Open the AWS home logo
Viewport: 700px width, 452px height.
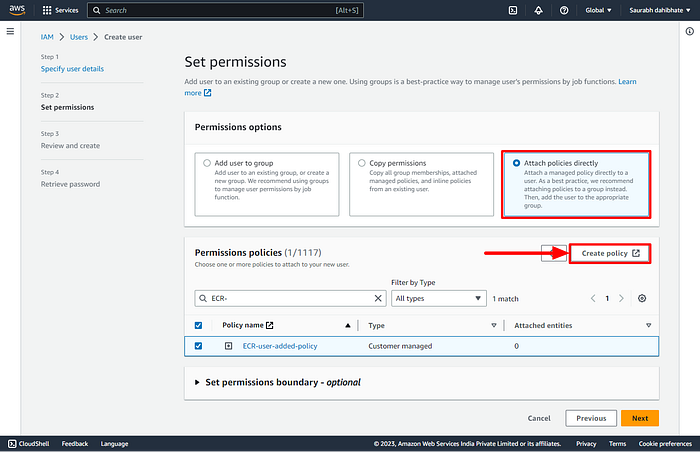[17, 10]
